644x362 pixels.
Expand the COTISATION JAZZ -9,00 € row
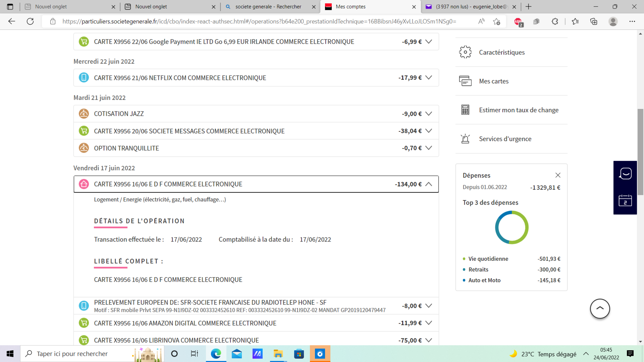[x=429, y=113]
